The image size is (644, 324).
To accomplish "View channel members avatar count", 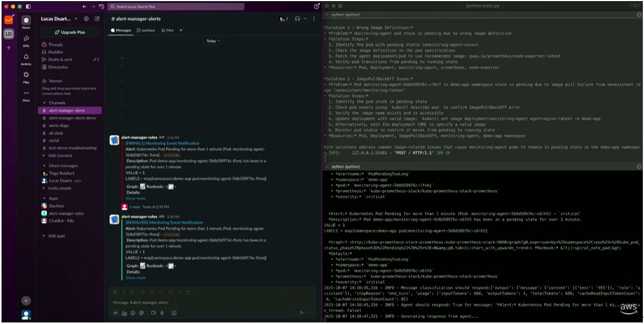I will [284, 19].
